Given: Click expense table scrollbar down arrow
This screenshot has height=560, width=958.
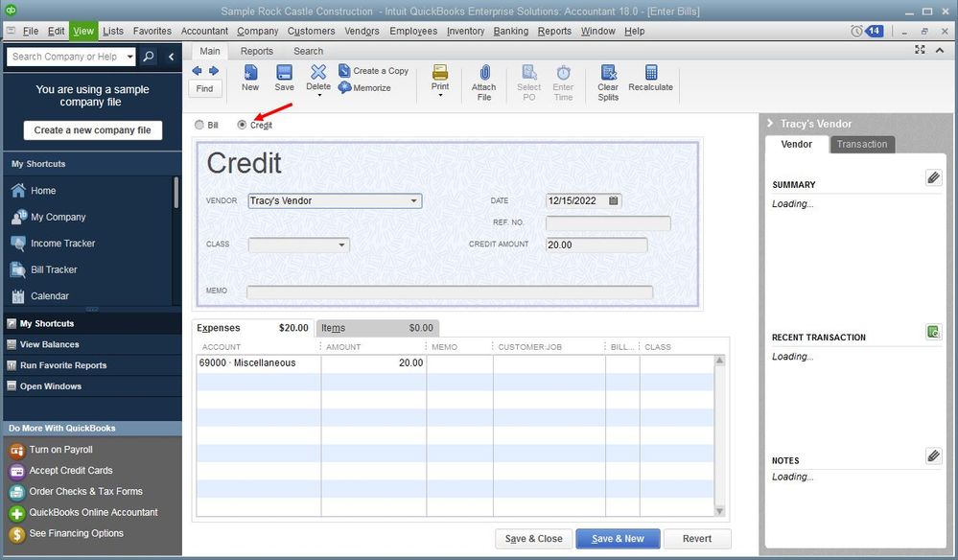Looking at the screenshot, I should click(720, 511).
